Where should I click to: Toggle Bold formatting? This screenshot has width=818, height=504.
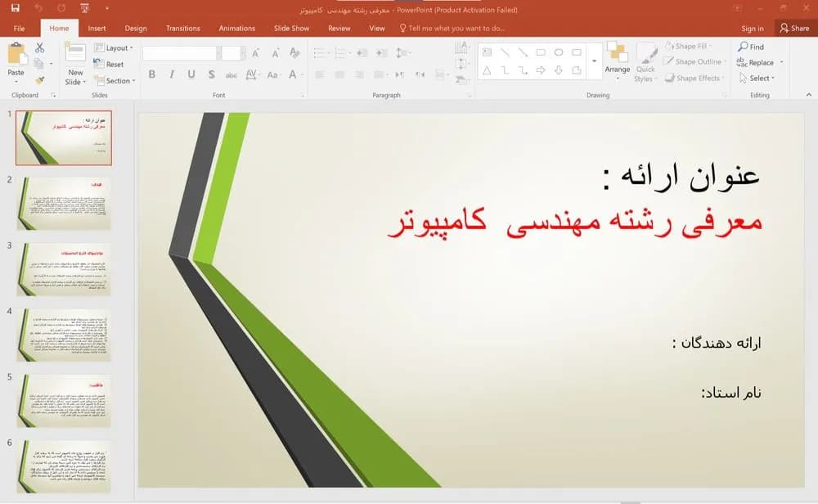[152, 74]
